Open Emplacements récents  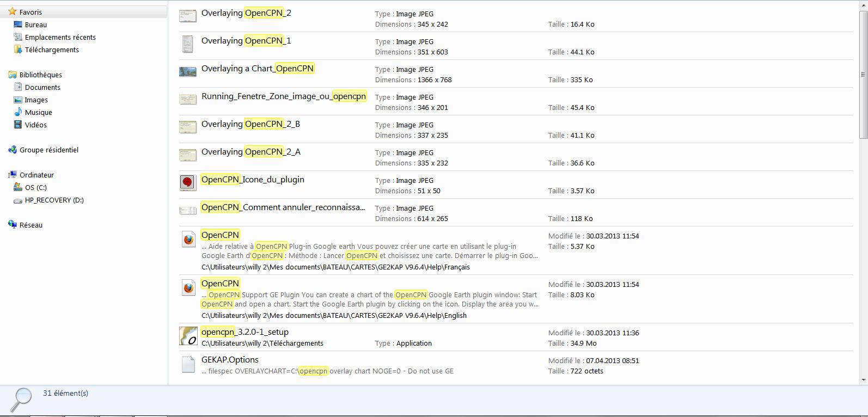[60, 37]
